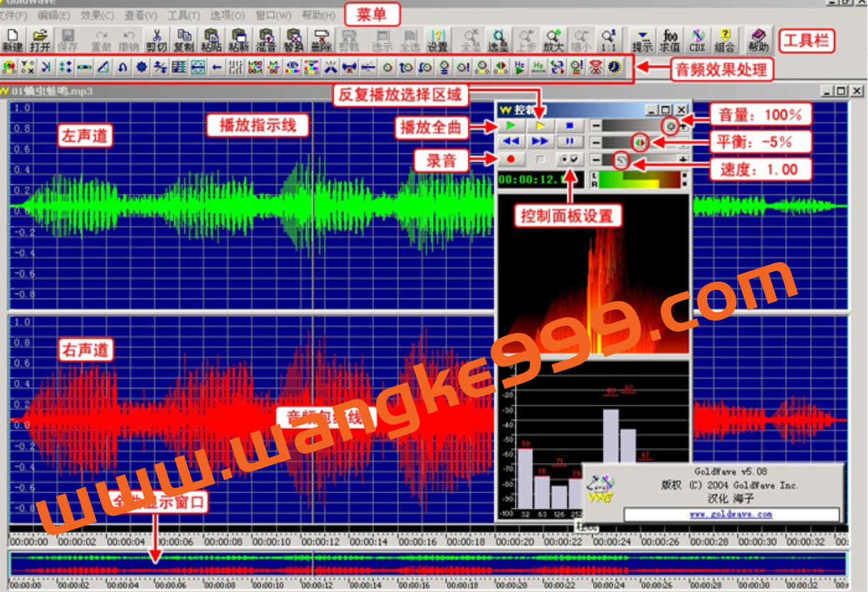Viewport: 868px width, 592px height.
Task: Toggle the playback options control next to timer
Action: 570,160
